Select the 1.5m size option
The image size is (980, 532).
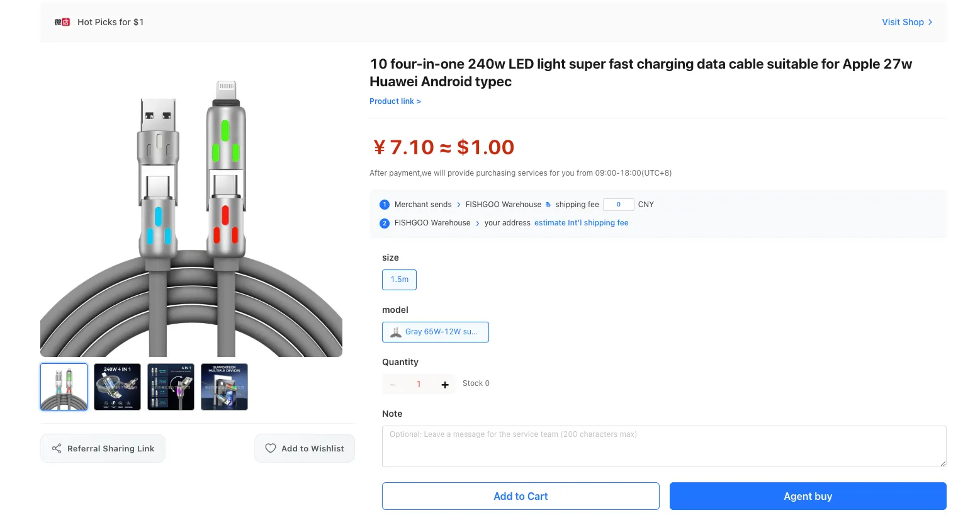399,280
